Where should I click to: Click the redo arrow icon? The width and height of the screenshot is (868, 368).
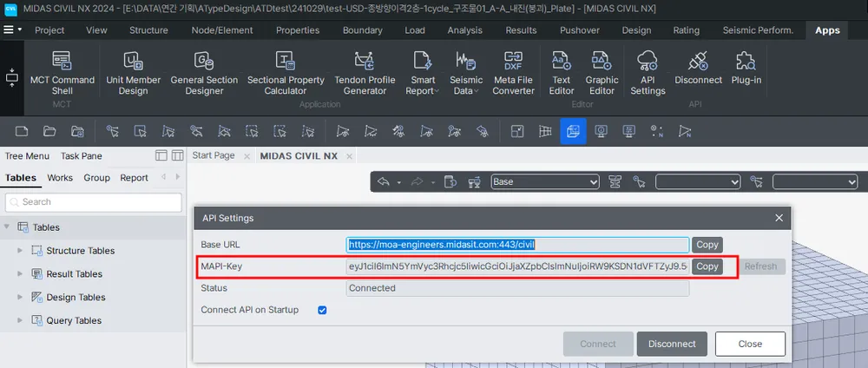[x=418, y=181]
